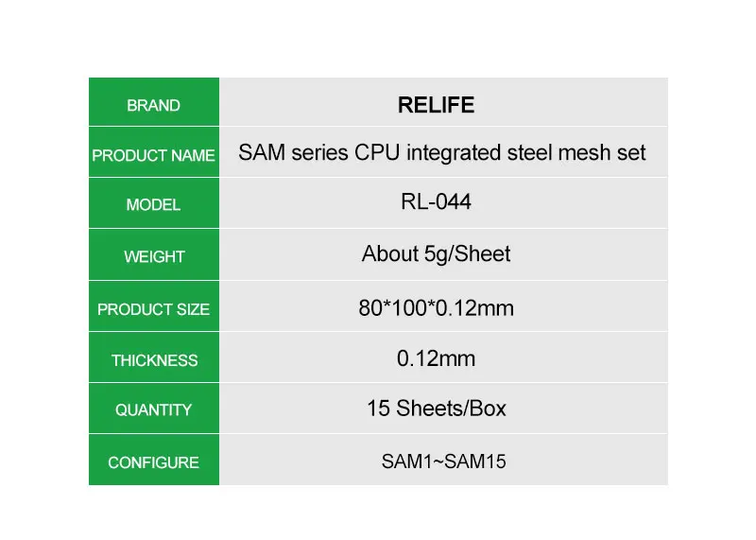Click the green CONFIGURE label cell
Image resolution: width=756 pixels, height=540 pixels.
(153, 462)
